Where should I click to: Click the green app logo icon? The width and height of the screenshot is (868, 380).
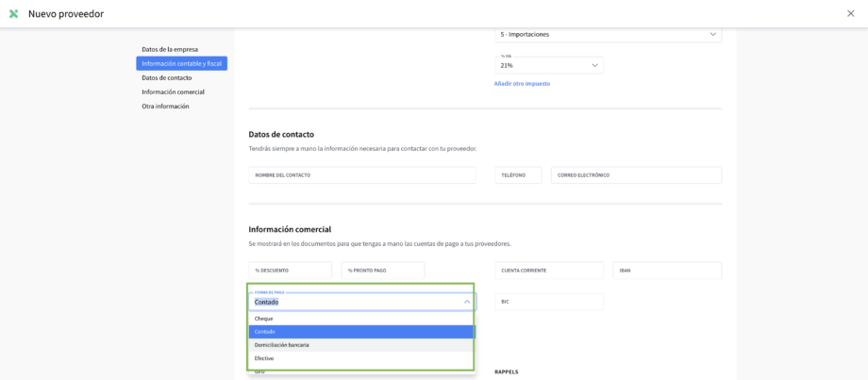14,14
